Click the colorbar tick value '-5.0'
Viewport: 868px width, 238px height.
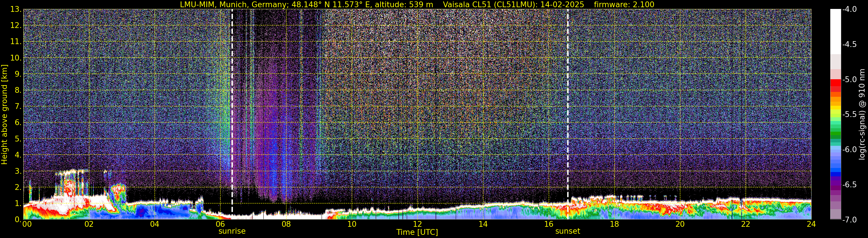click(x=850, y=80)
